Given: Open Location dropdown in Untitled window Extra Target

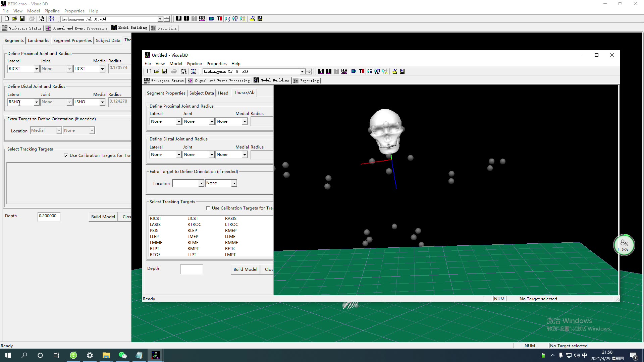Looking at the screenshot, I should [201, 183].
